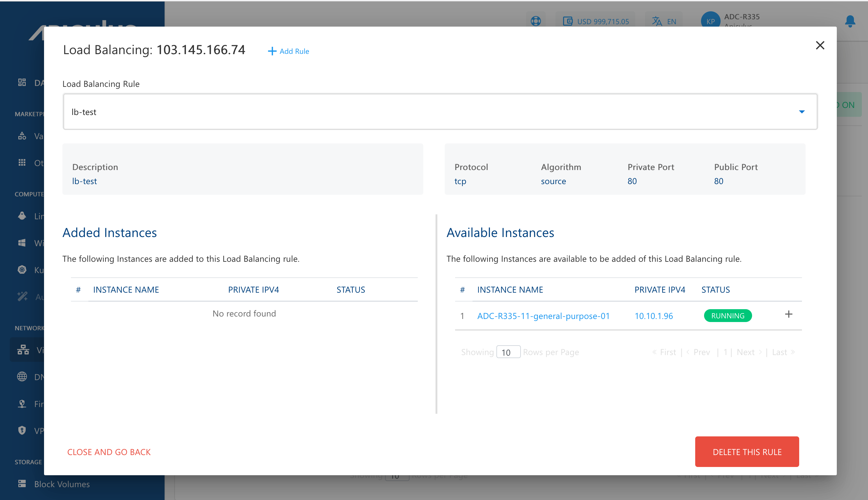Sort Added Instances by PRIVATE IPV4 column
This screenshot has height=500, width=868.
[253, 290]
